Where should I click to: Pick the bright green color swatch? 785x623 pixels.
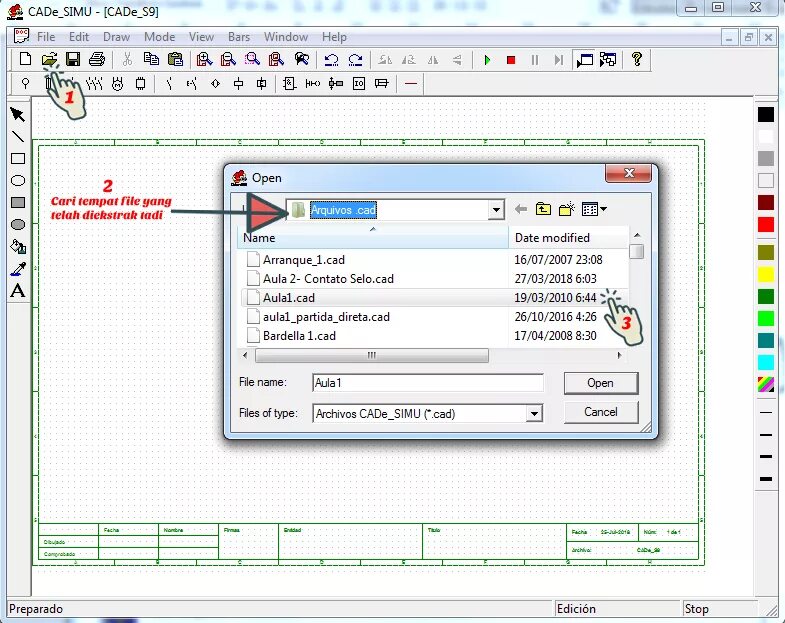coord(765,319)
